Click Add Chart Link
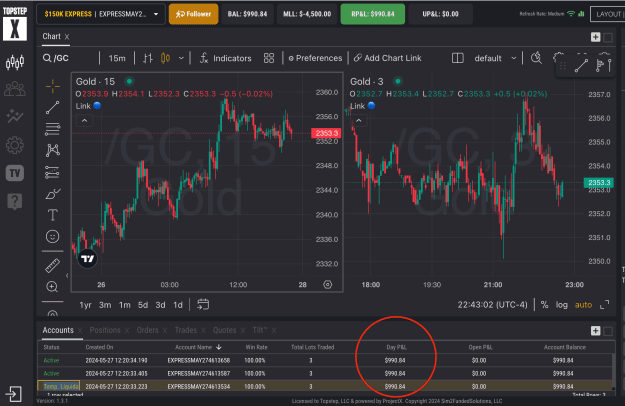 387,58
